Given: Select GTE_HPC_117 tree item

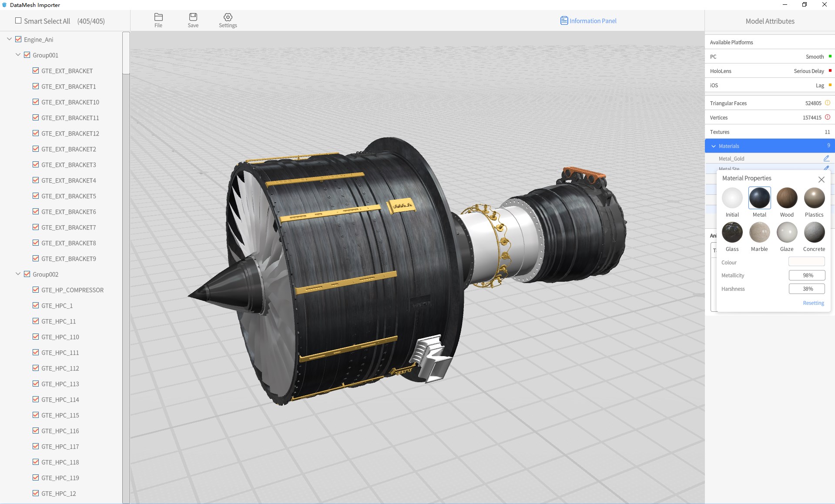Looking at the screenshot, I should (x=60, y=447).
